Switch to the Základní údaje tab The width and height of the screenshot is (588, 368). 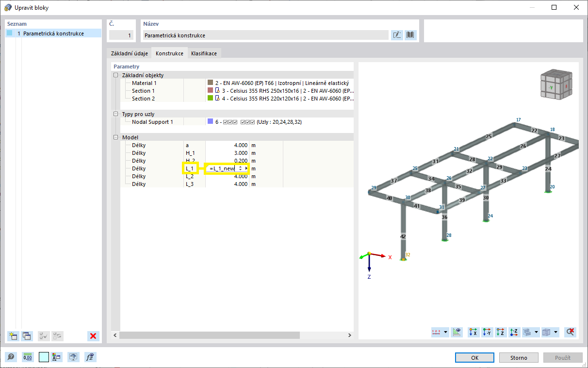pyautogui.click(x=129, y=53)
